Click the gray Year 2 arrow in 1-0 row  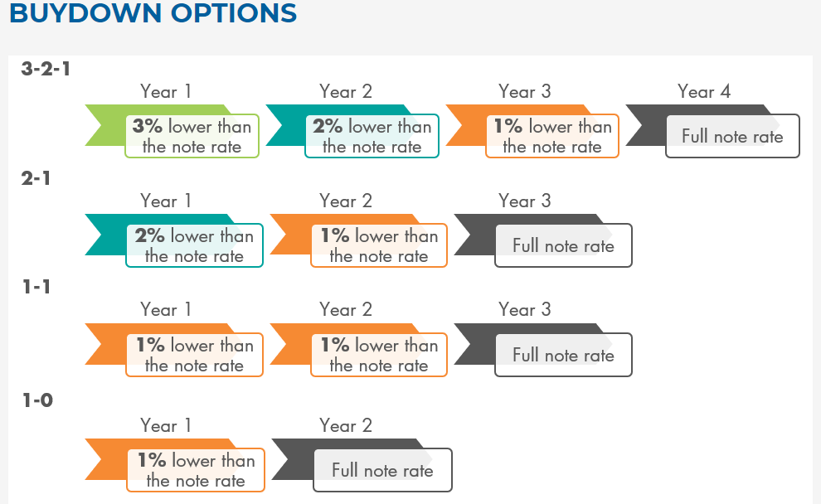click(293, 460)
